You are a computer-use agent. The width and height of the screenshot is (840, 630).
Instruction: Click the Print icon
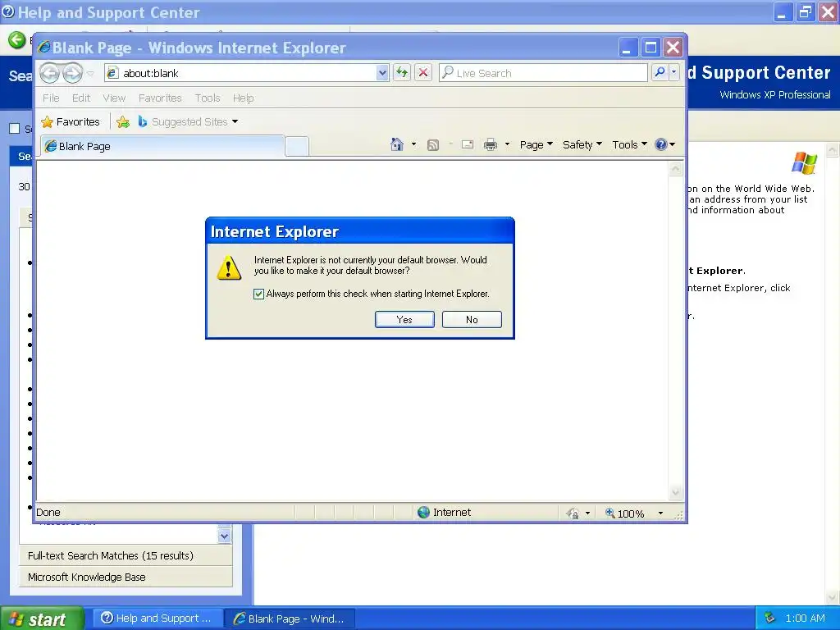491,144
